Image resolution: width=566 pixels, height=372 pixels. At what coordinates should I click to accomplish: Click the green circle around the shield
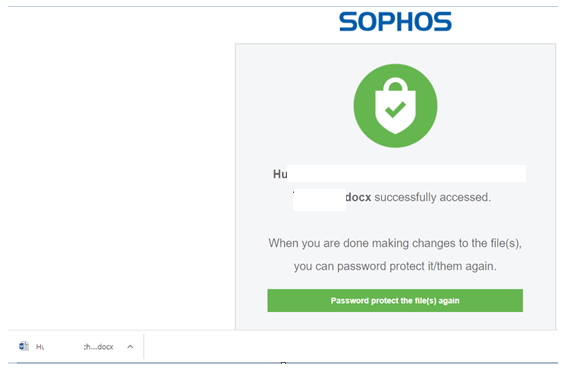click(361, 108)
